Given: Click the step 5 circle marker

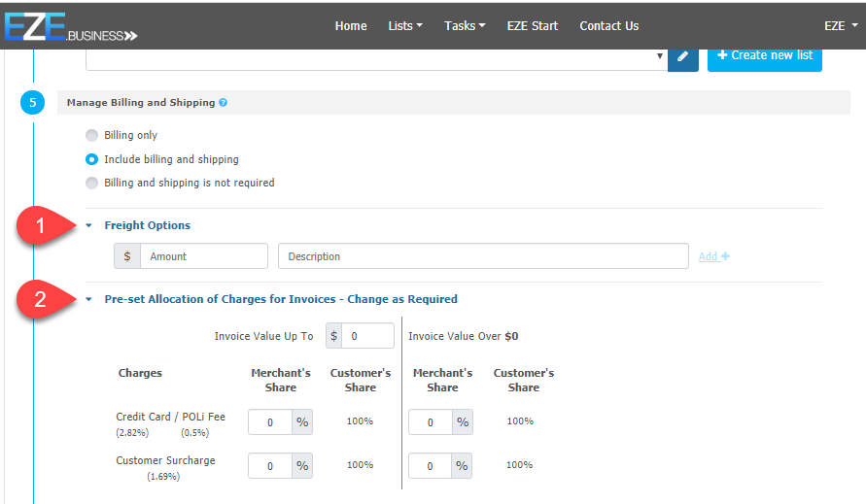Looking at the screenshot, I should coord(33,103).
